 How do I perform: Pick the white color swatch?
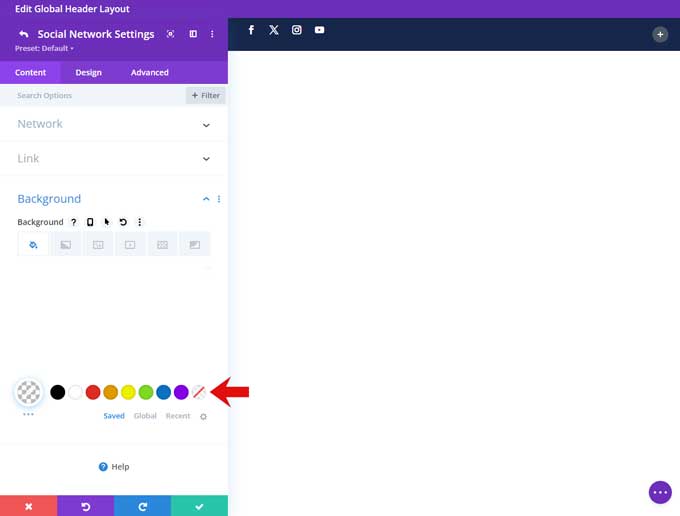[x=75, y=392]
